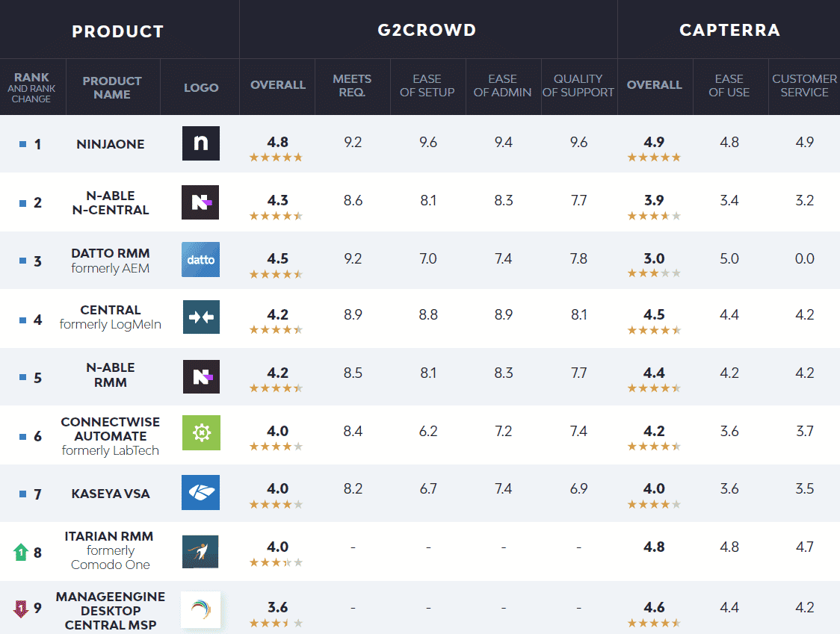Click the Ease of Setup header
The image size is (840, 634).
(427, 85)
